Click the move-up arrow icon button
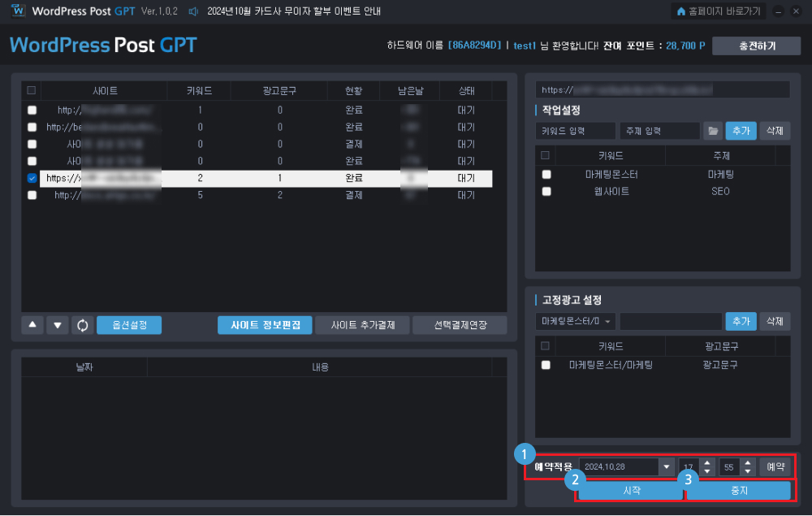 [x=32, y=325]
